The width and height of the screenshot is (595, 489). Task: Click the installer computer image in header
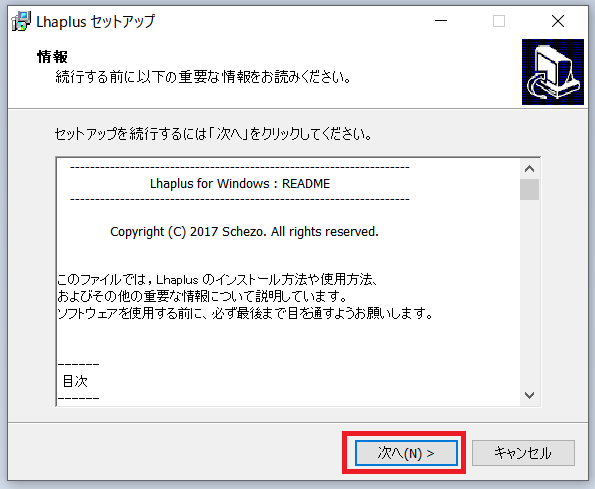(x=552, y=72)
